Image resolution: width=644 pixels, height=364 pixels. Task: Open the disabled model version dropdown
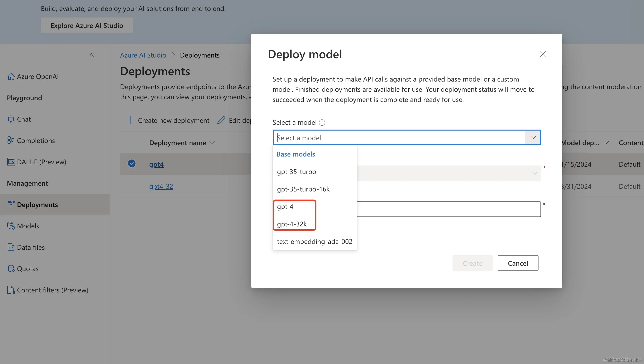534,173
